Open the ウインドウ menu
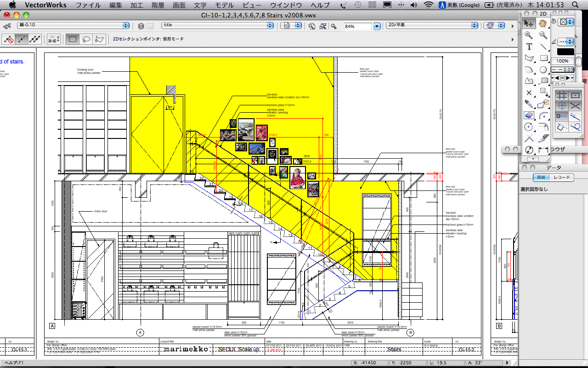Screen dimensions: 588x368 [x=286, y=5]
